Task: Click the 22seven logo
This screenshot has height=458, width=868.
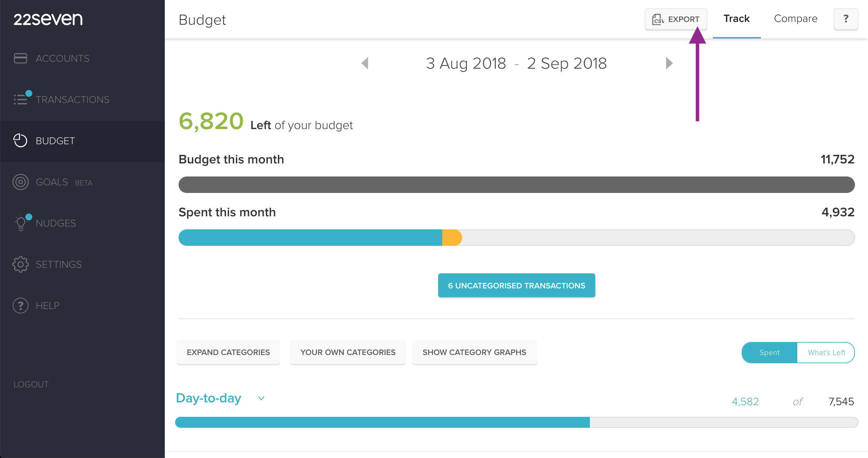Action: 48,19
